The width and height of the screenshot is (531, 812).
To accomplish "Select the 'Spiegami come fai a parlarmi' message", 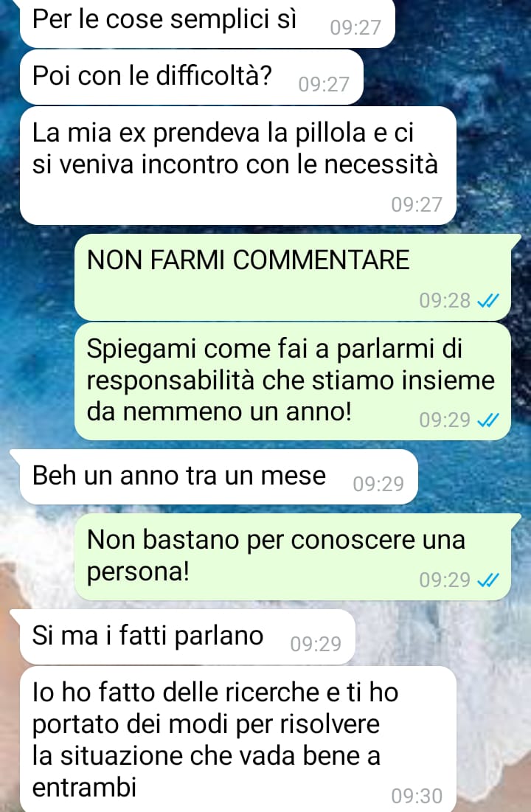I will tap(294, 381).
